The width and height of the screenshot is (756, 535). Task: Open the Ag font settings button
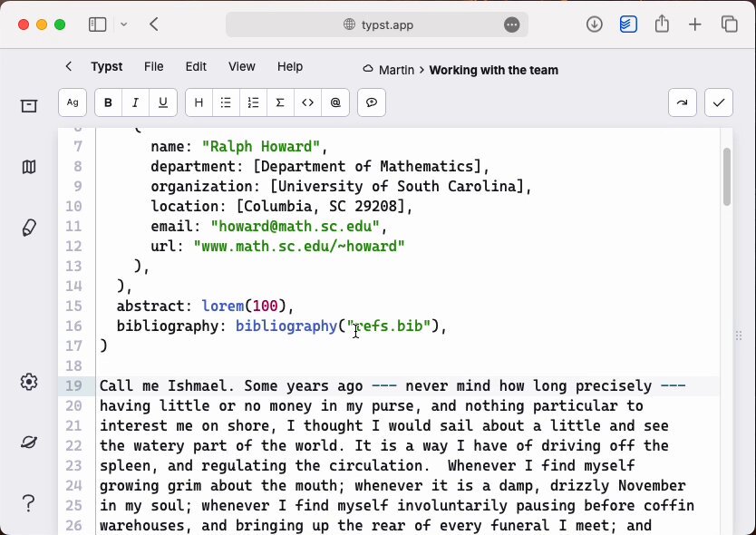point(73,102)
